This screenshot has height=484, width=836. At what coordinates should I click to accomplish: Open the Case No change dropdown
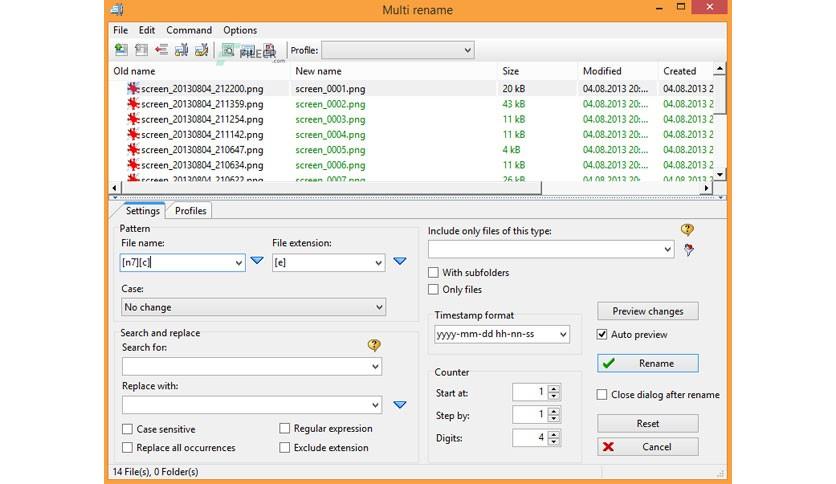(x=379, y=307)
